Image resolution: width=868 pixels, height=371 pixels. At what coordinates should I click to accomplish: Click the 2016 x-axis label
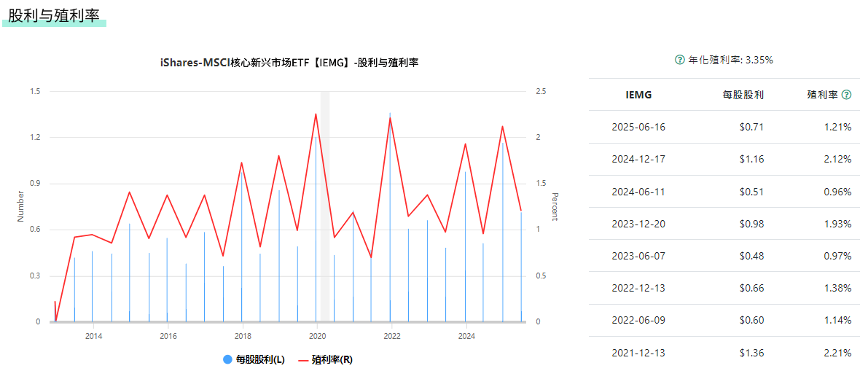tap(168, 335)
